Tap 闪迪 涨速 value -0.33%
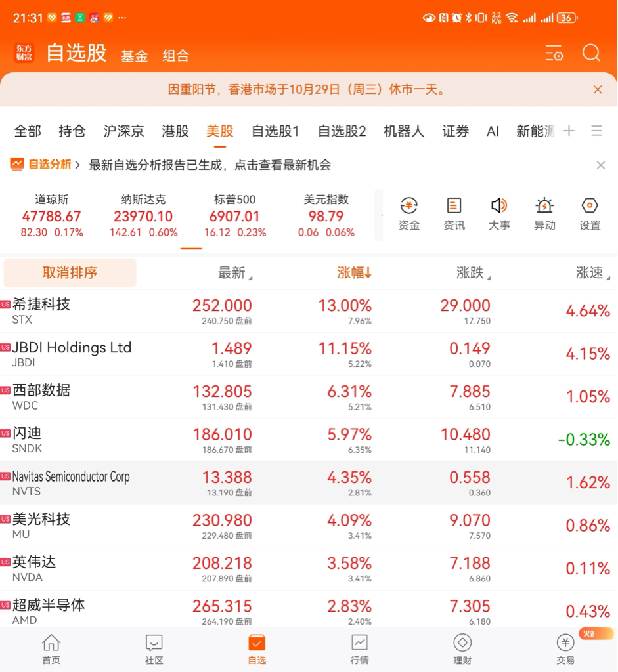The width and height of the screenshot is (618, 672). (584, 440)
